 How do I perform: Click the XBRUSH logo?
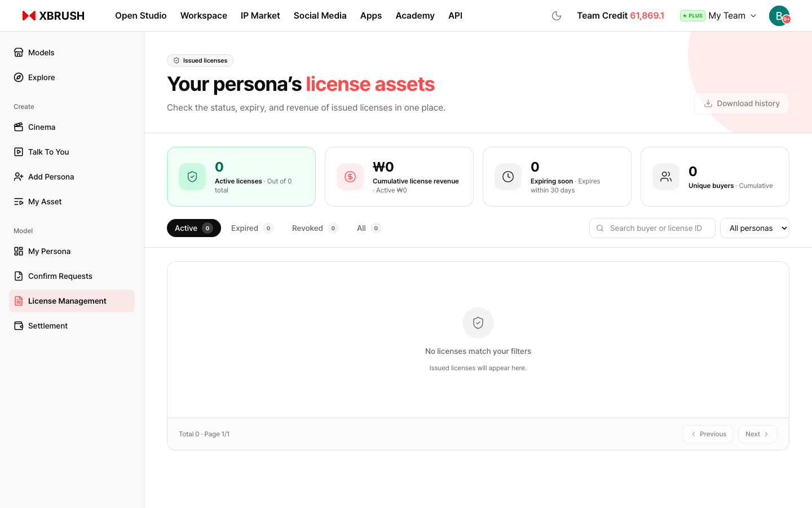[x=53, y=16]
